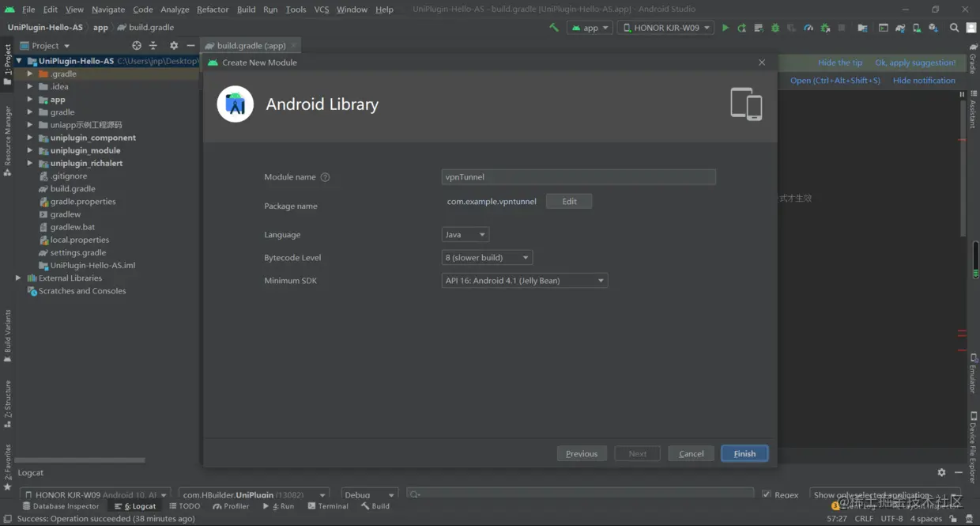980x526 pixels.
Task: Click Apply Changes and Restart Activity icon
Action: (741, 28)
